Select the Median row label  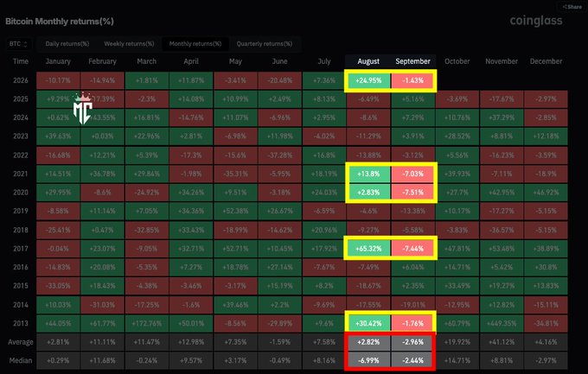[x=21, y=360]
